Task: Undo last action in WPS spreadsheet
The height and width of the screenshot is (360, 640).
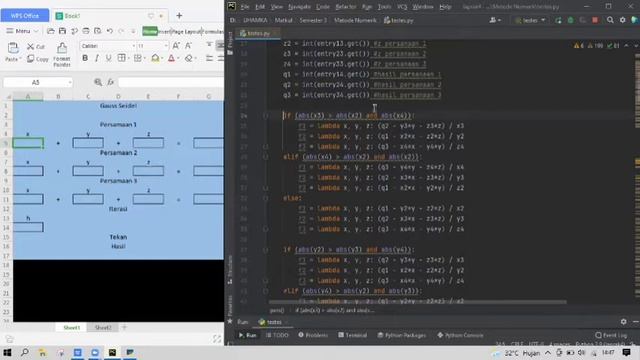Action: point(109,31)
